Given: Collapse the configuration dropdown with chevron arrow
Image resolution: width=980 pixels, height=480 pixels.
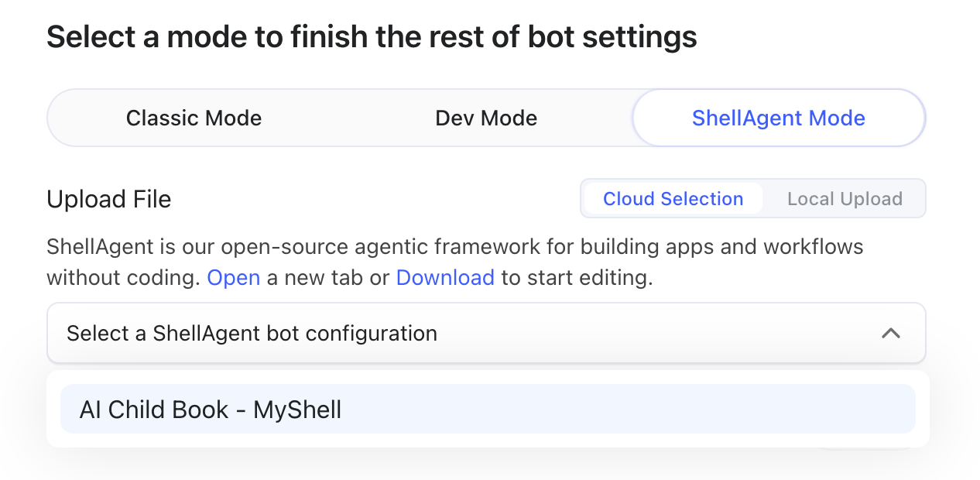Looking at the screenshot, I should click(x=891, y=334).
